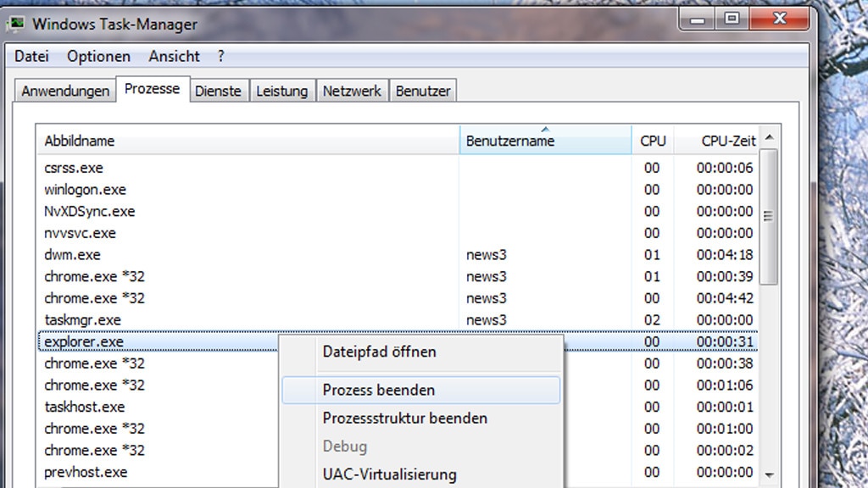868x488 pixels.
Task: Select the csrss.exe process row
Action: pyautogui.click(x=398, y=168)
